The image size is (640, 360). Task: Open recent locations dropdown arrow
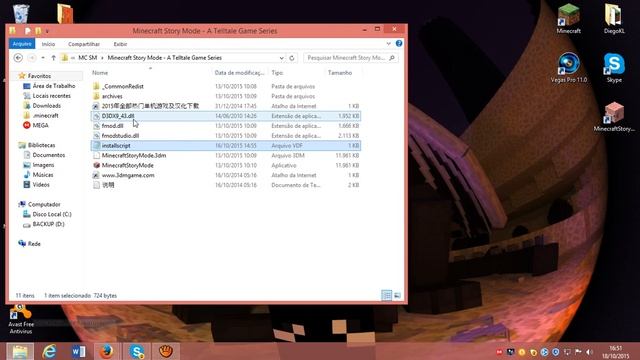(x=43, y=58)
